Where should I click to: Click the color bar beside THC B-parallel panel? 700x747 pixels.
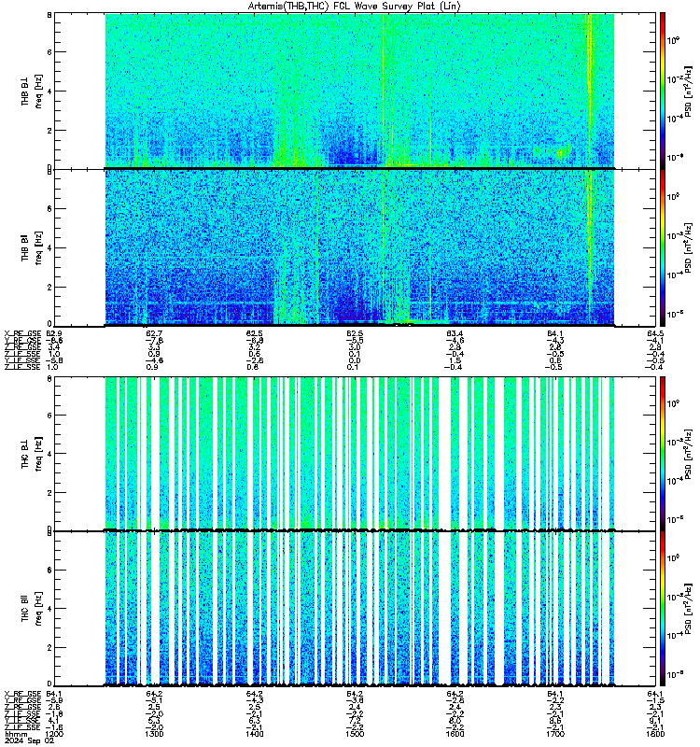pyautogui.click(x=663, y=609)
